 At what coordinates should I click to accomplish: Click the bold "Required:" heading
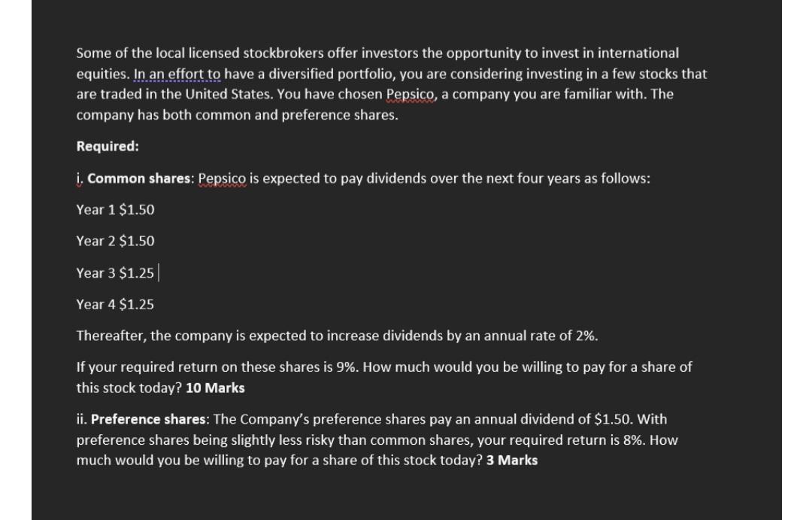108,147
